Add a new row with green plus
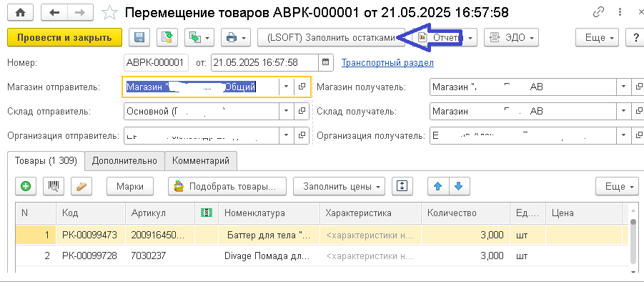Screen dimensions: 644x282 coord(26,186)
